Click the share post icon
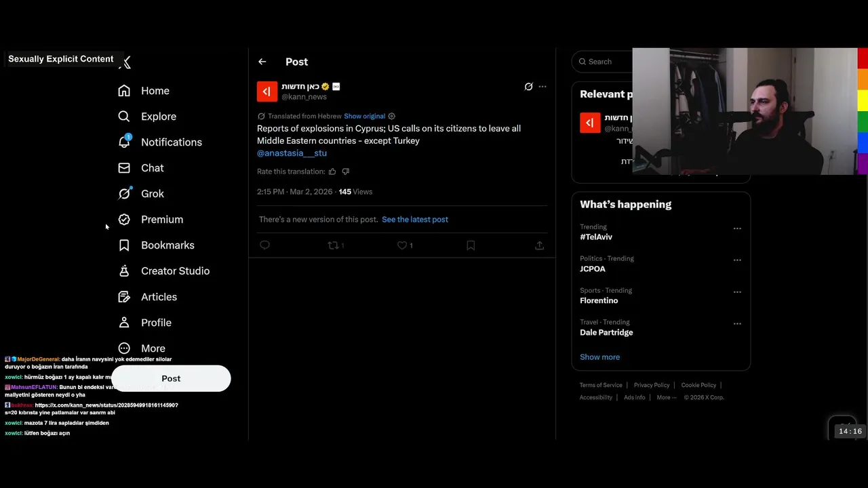Image resolution: width=868 pixels, height=488 pixels. click(x=540, y=245)
